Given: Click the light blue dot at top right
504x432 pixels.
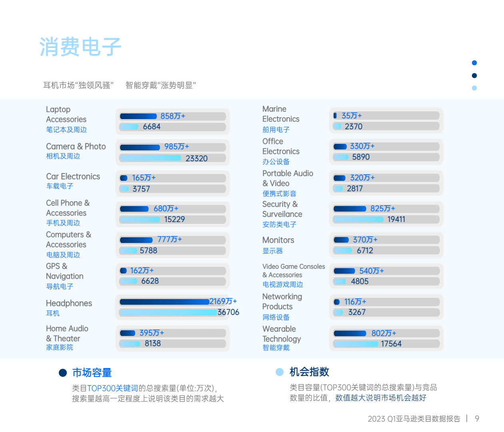Looking at the screenshot, I should (474, 88).
